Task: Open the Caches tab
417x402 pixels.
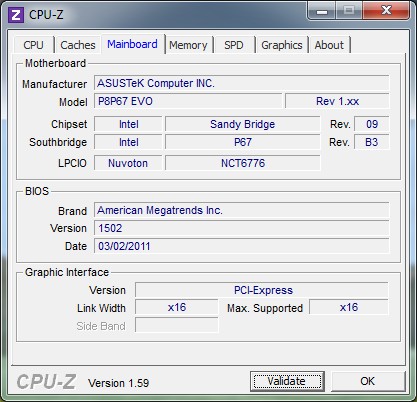Action: [x=78, y=45]
